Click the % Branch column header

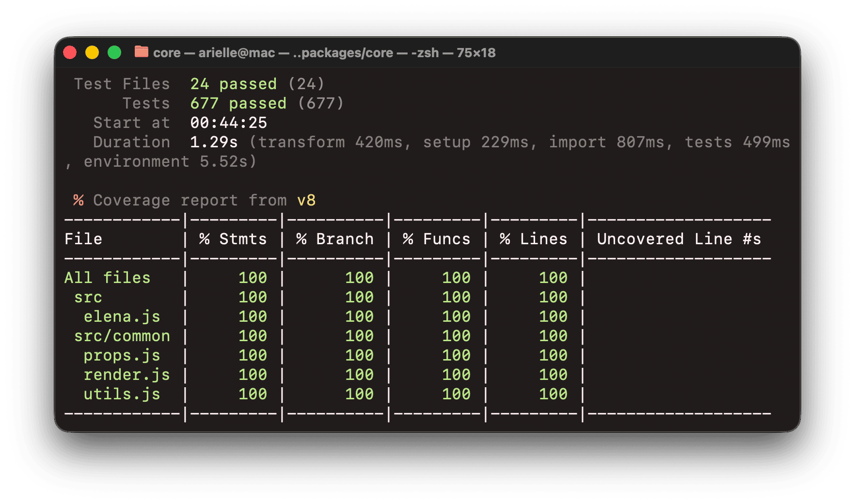click(x=335, y=239)
